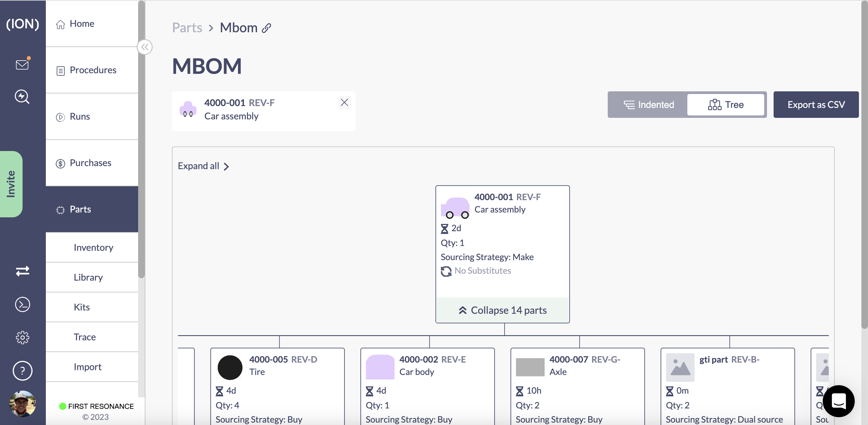
Task: Open the inbox mail icon
Action: point(22,64)
